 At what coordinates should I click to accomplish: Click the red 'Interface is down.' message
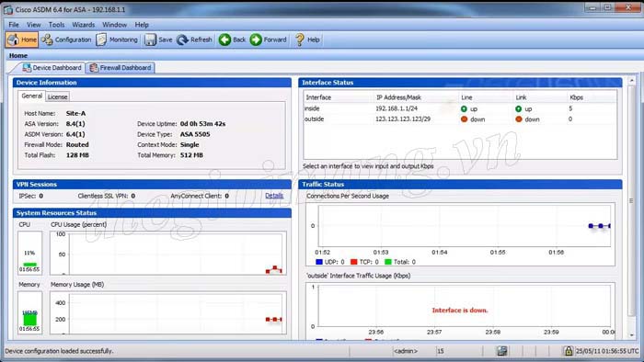460,311
